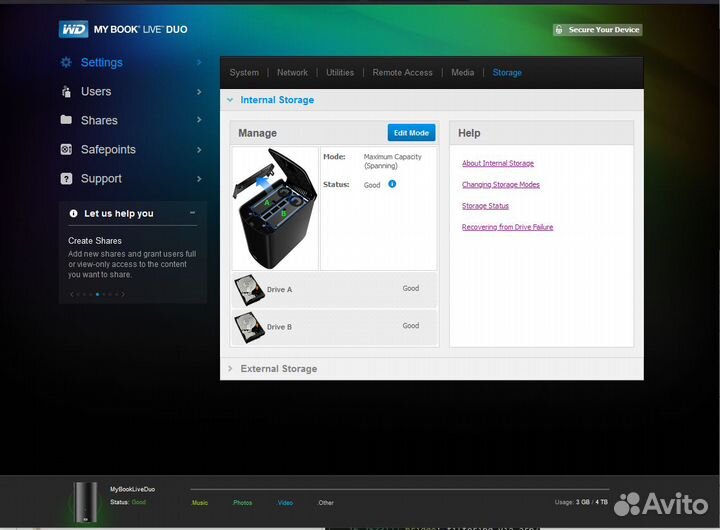Click the highlighted help tip pager dot

(x=97, y=294)
